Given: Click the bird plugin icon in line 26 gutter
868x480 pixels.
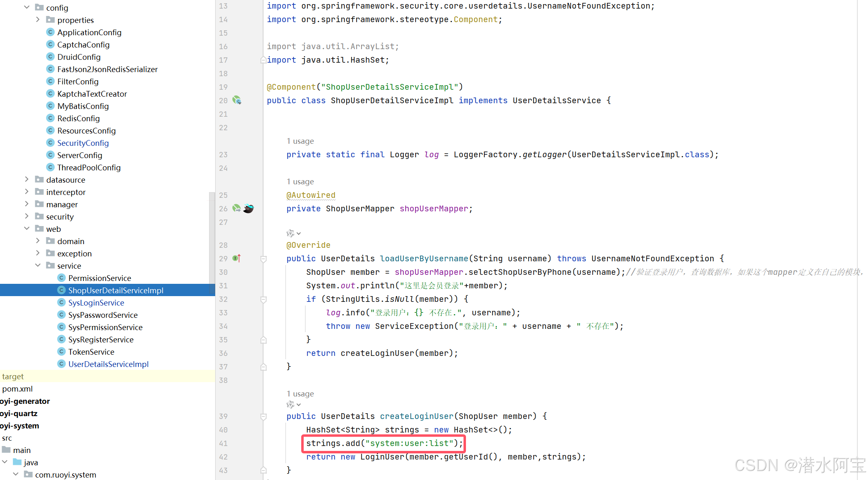Looking at the screenshot, I should (x=248, y=209).
